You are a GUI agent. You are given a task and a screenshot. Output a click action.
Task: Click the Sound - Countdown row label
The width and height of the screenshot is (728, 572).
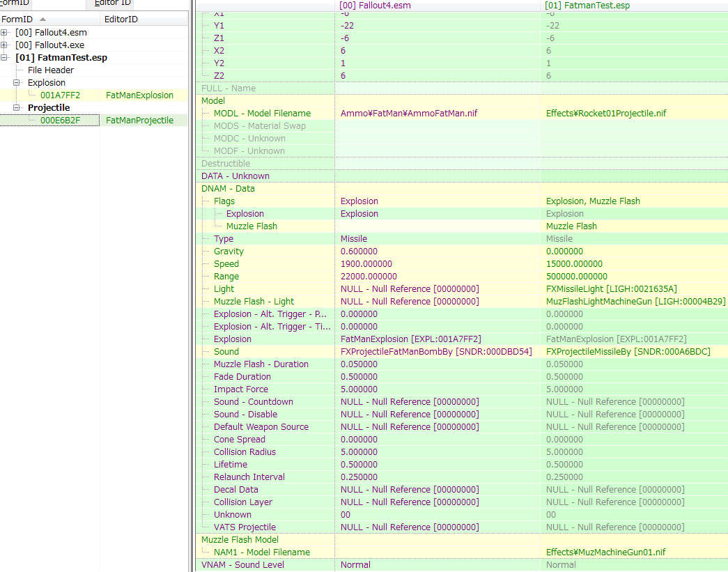(x=253, y=401)
